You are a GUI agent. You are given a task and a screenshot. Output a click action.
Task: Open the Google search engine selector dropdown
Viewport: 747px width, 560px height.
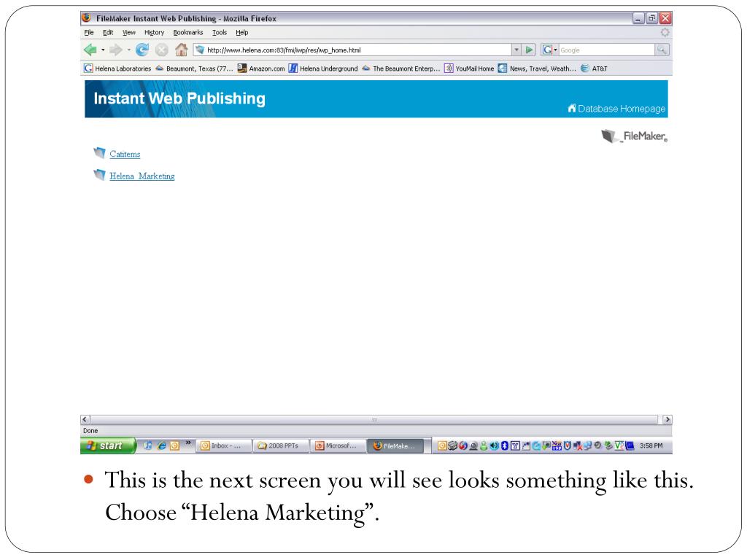(549, 50)
